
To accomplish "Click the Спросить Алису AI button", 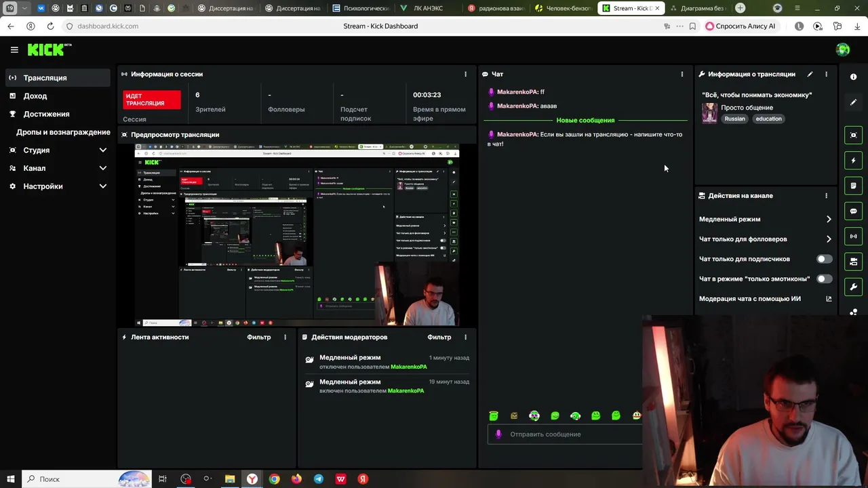I will 741,26.
